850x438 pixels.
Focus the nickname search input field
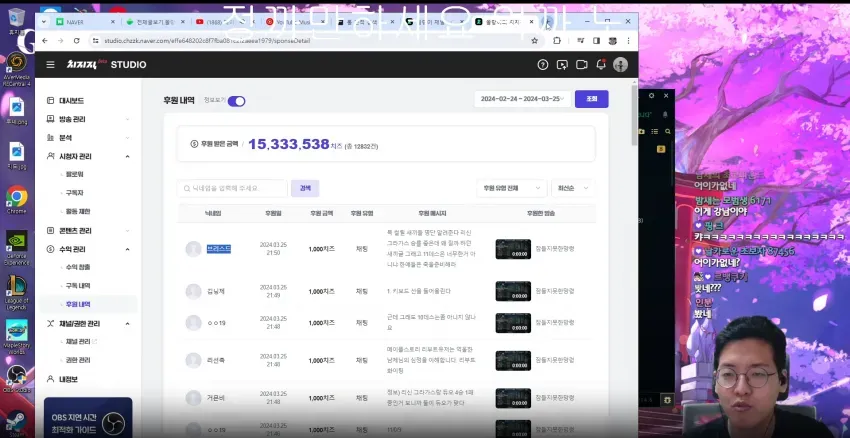coord(232,188)
